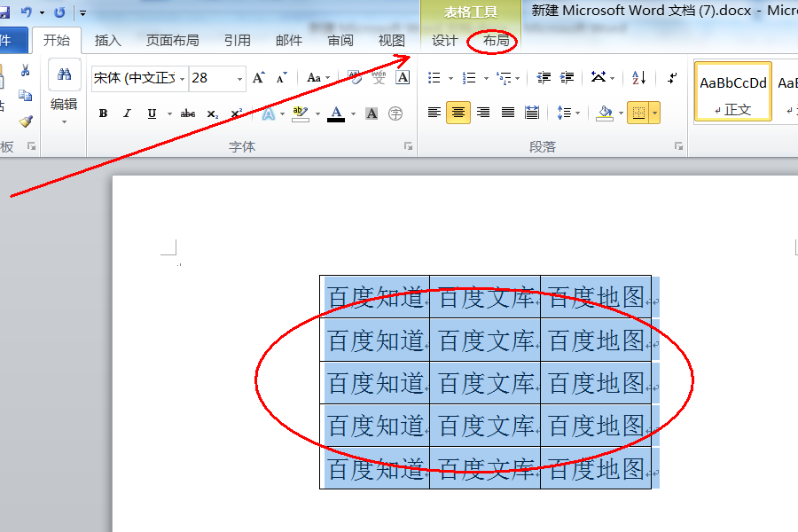
Task: Open the Borders dropdown arrow
Action: [x=655, y=113]
